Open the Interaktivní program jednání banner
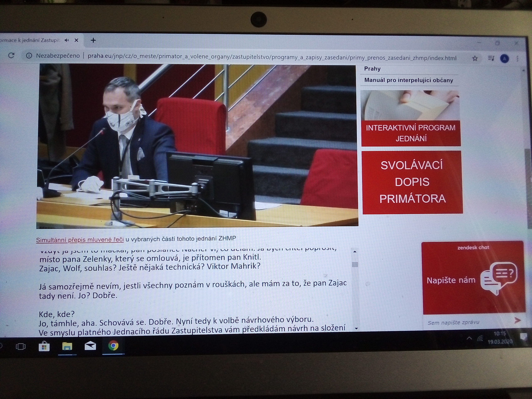Screen dimensions: 532x399 (411, 118)
